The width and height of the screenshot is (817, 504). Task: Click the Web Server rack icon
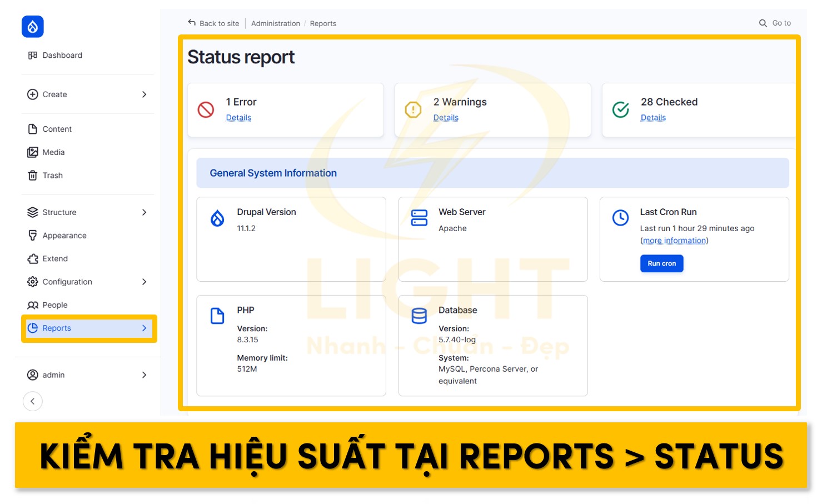(x=419, y=218)
